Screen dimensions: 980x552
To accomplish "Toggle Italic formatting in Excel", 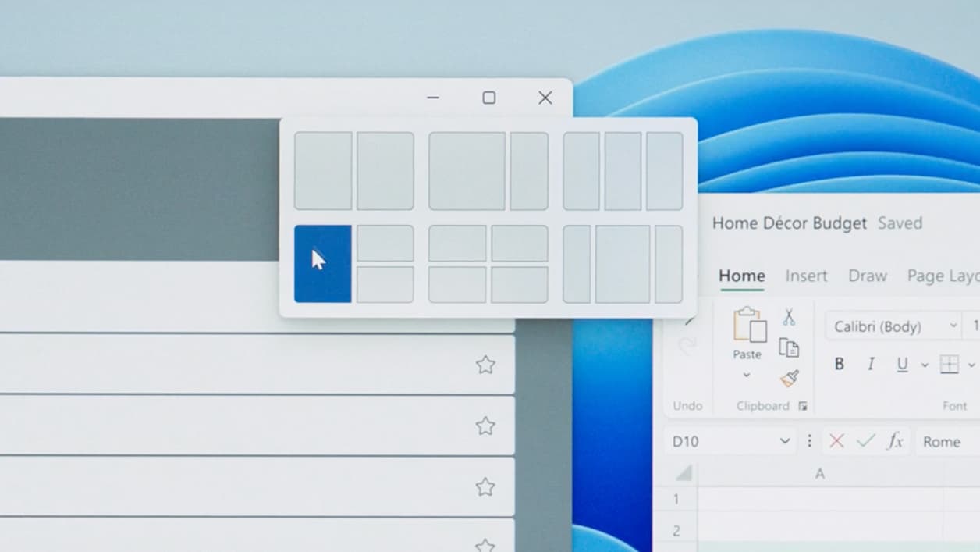I will click(871, 364).
